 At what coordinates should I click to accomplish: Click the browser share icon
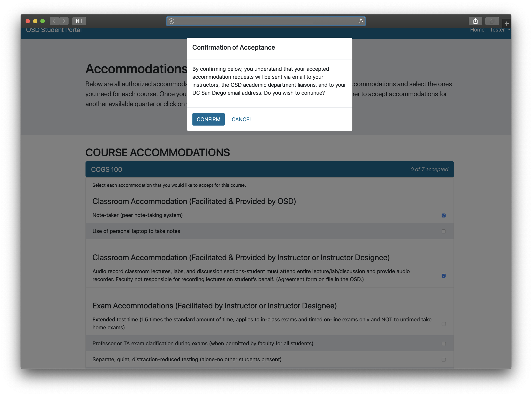(x=475, y=21)
